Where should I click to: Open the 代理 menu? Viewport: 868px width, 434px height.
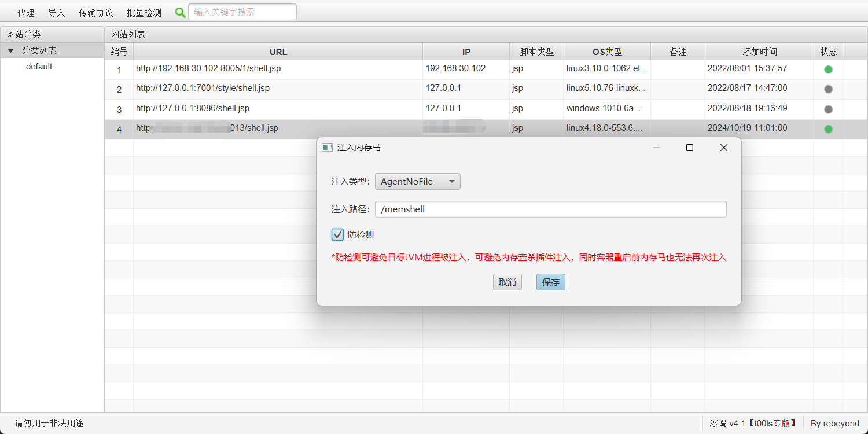click(x=25, y=13)
